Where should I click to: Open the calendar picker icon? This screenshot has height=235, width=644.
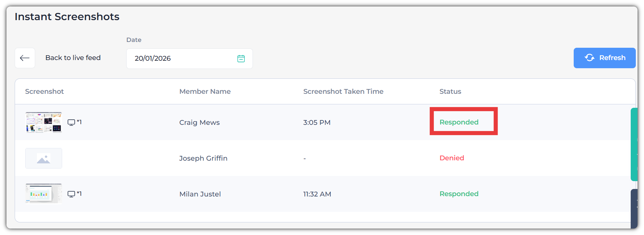click(241, 59)
